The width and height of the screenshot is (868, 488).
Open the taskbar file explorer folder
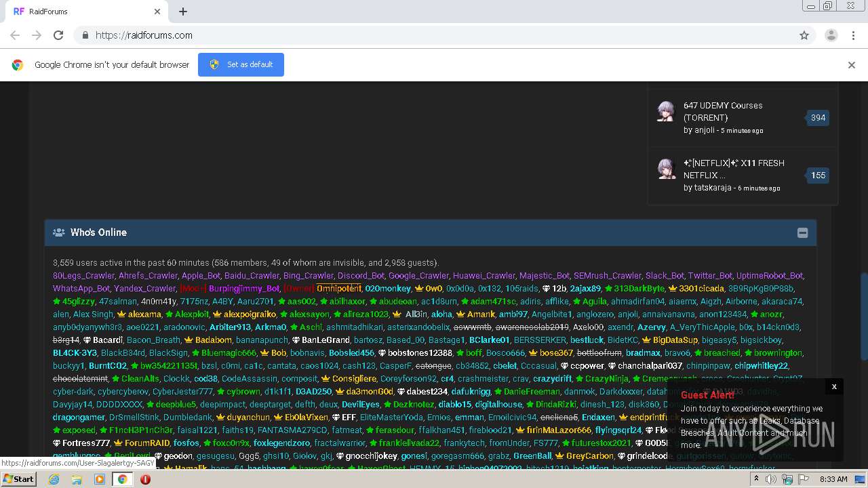point(77,479)
